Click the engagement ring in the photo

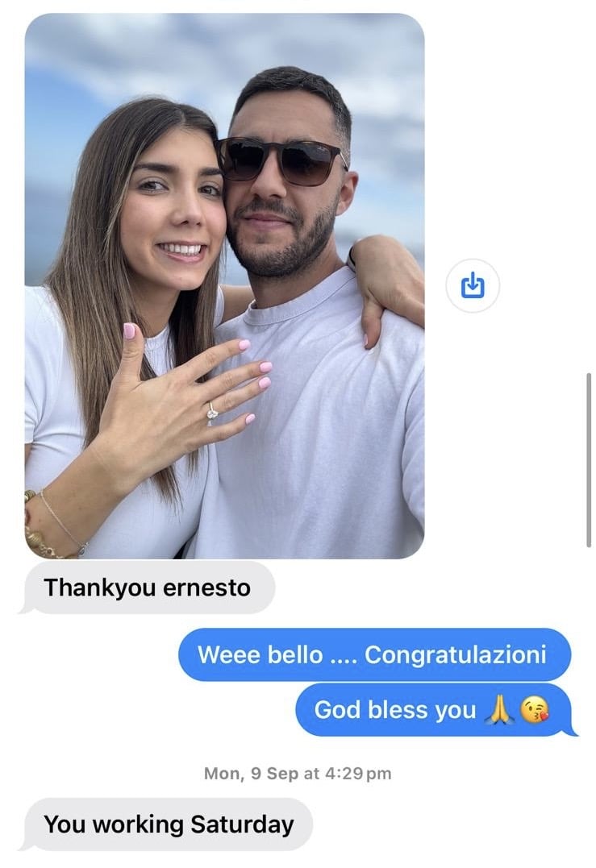[x=212, y=413]
